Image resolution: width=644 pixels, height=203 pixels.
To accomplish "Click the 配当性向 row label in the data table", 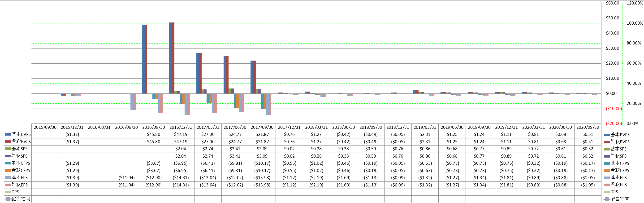I will point(21,199).
